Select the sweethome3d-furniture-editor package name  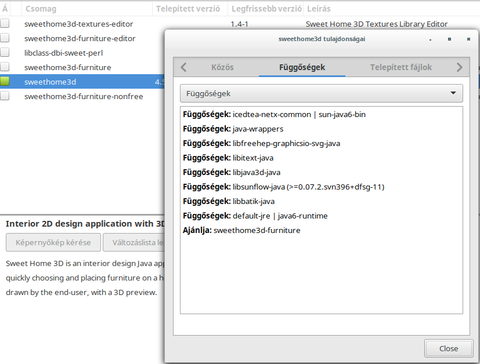tap(80, 38)
